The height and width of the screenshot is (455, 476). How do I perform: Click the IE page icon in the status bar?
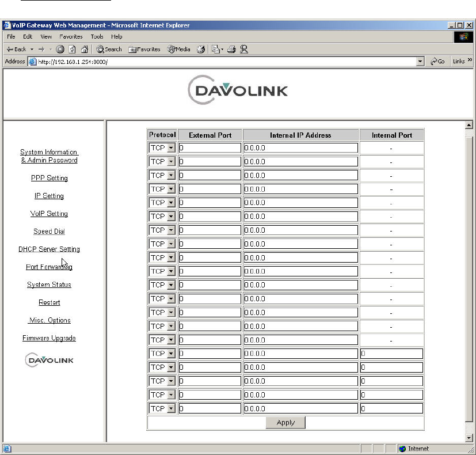pyautogui.click(x=7, y=449)
